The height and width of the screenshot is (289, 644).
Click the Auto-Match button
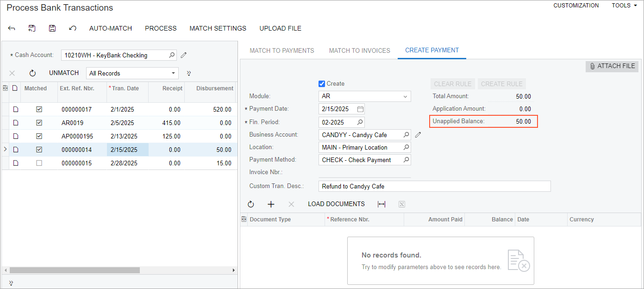tap(111, 28)
